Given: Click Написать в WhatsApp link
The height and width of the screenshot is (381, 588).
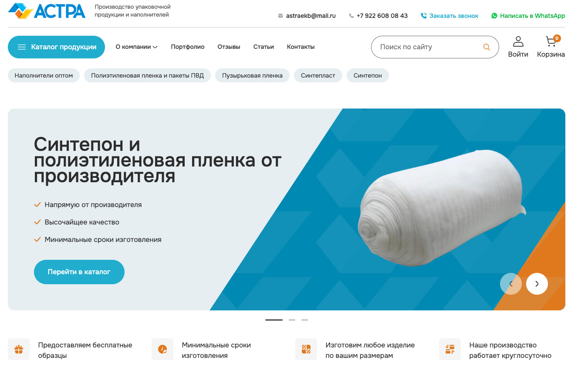Looking at the screenshot, I should pos(528,16).
